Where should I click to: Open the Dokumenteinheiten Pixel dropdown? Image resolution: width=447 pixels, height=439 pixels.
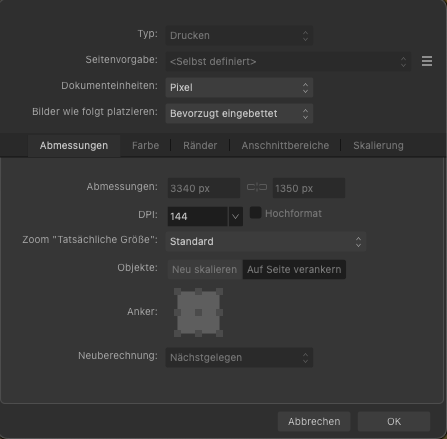[x=239, y=87]
